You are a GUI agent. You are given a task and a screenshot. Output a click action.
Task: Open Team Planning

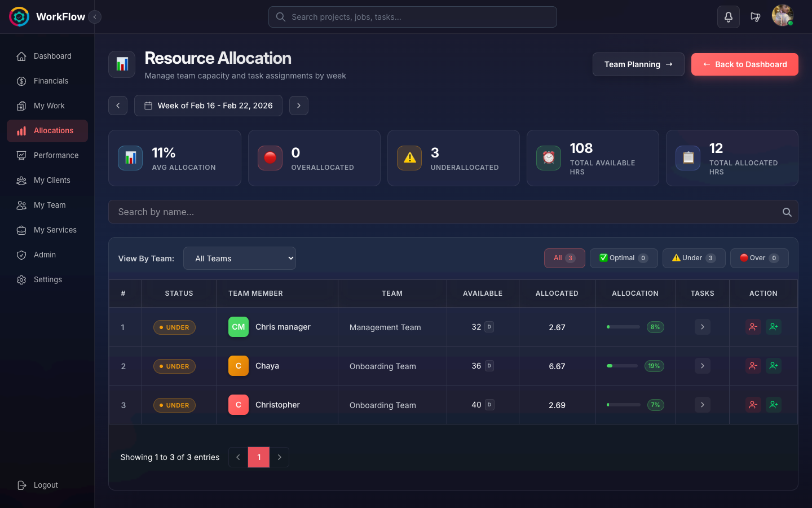[638, 64]
